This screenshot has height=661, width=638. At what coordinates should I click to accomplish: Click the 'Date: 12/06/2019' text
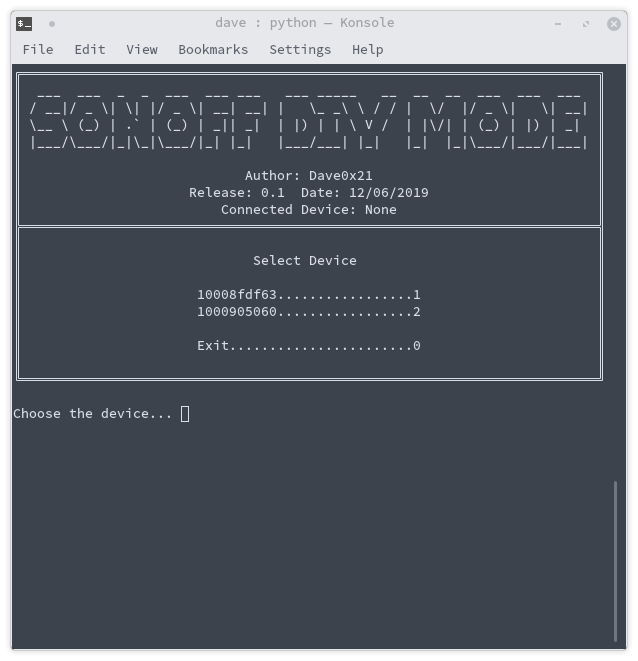pos(365,193)
